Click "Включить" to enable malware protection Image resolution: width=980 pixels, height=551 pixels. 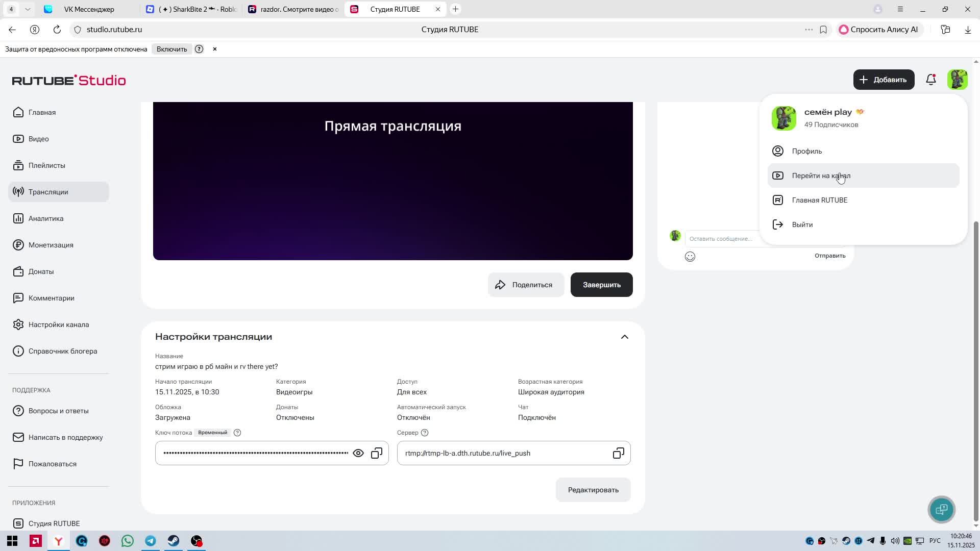click(171, 49)
